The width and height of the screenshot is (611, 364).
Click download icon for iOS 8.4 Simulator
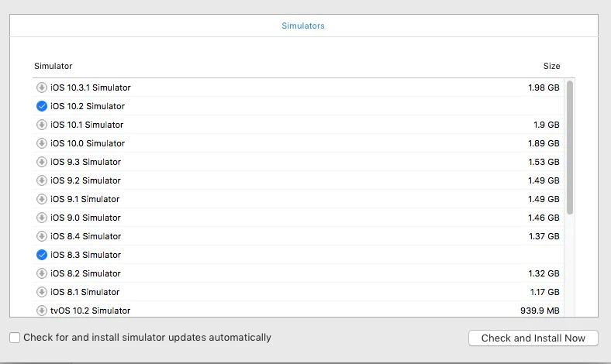(x=42, y=236)
